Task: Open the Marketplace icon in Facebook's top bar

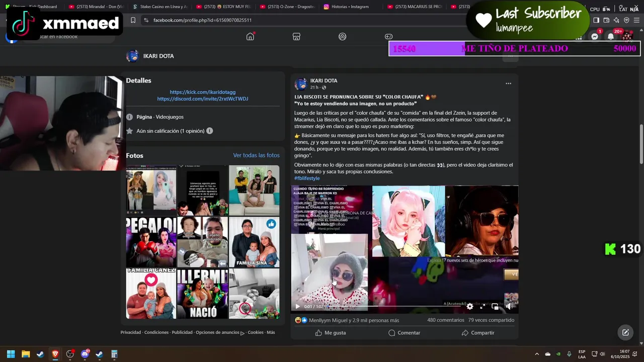Action: pos(296,36)
